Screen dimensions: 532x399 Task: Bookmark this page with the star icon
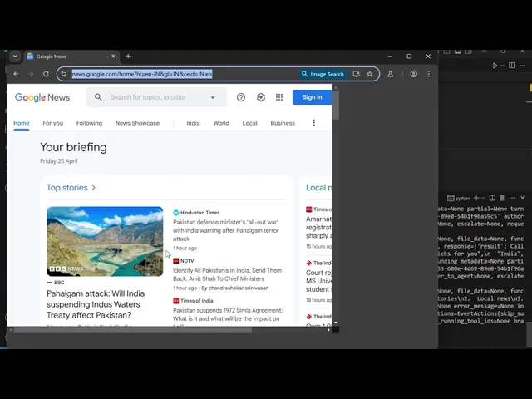(369, 74)
